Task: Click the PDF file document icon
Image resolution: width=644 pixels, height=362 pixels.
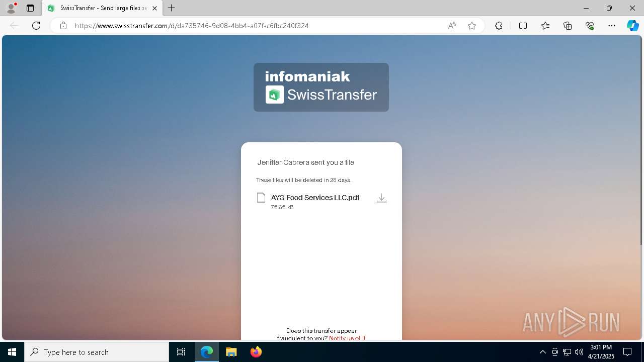Action: click(x=261, y=198)
